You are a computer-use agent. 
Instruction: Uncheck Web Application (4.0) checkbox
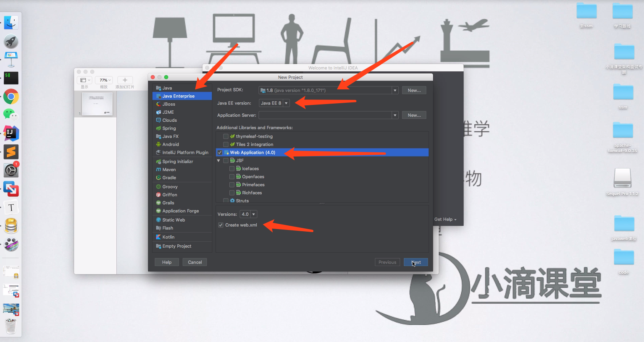(220, 152)
